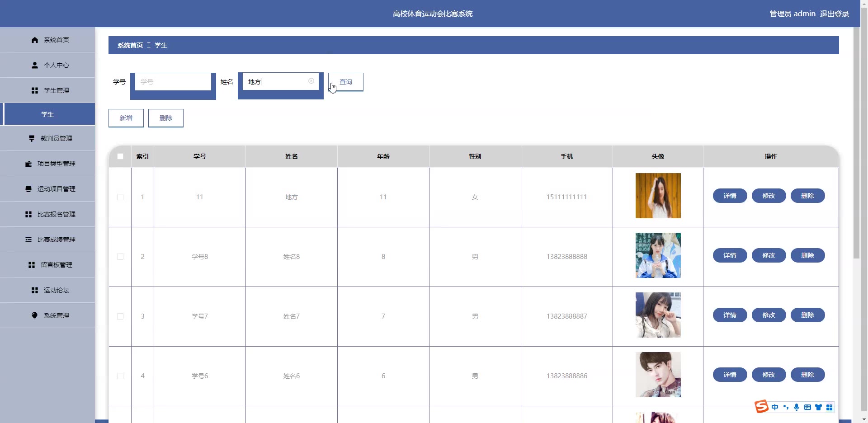
Task: Click the inner page vertical scrollbar
Action: click(856, 143)
